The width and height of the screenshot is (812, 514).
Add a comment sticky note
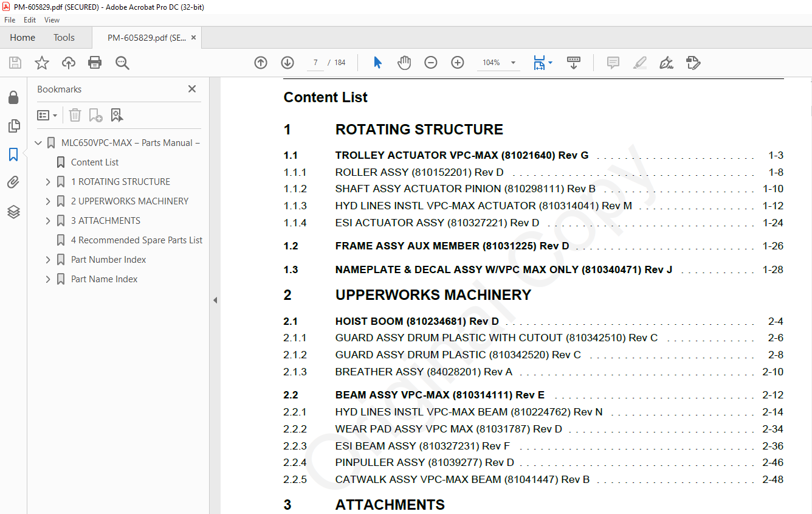pos(613,63)
